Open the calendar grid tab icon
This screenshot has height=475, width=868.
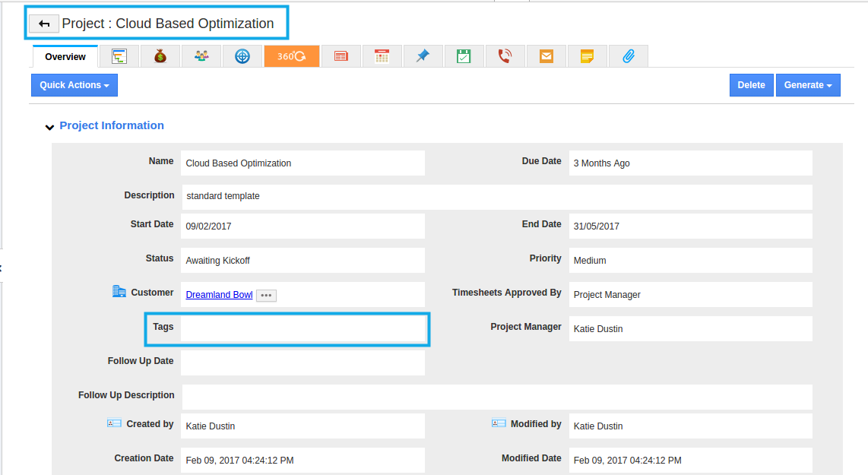(x=382, y=56)
